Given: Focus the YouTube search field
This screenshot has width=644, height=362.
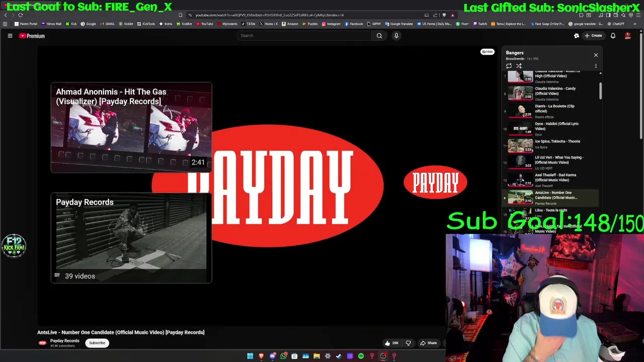Looking at the screenshot, I should click(304, 36).
